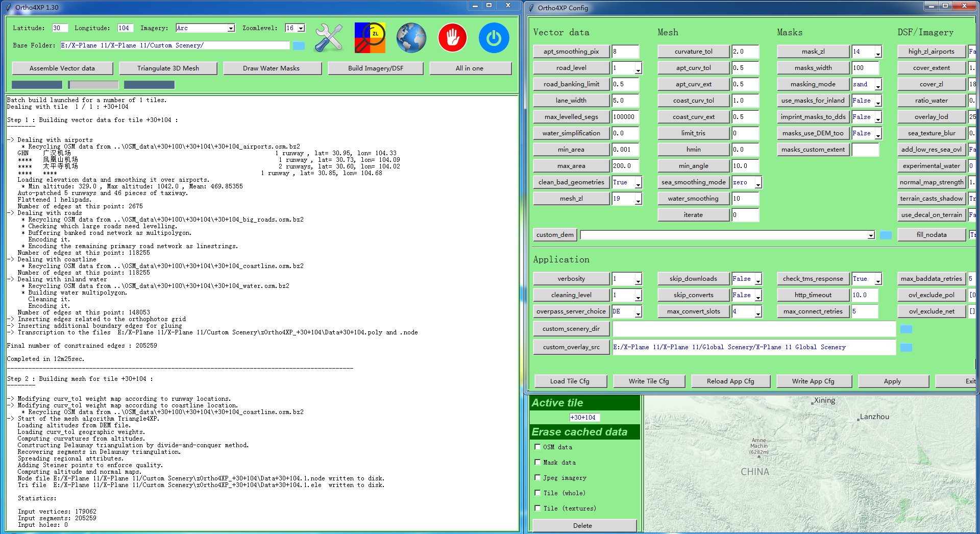This screenshot has height=534, width=980.
Task: Click the third step progress bar
Action: pos(150,85)
